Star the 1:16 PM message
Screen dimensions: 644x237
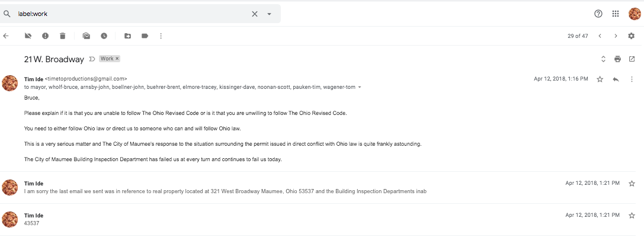click(x=600, y=79)
